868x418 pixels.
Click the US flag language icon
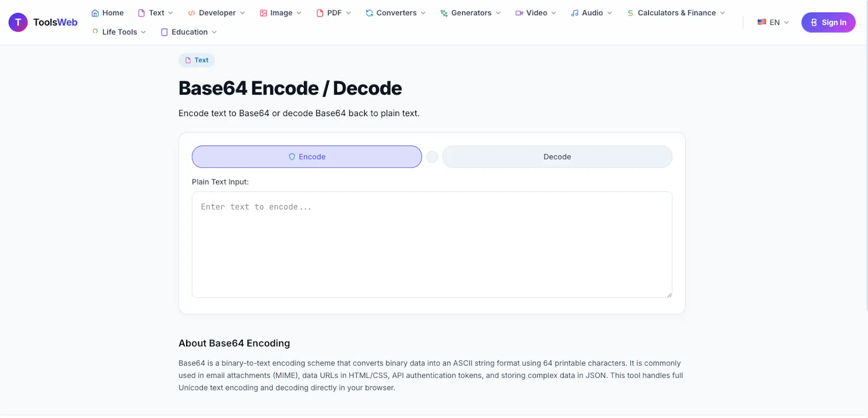[762, 22]
